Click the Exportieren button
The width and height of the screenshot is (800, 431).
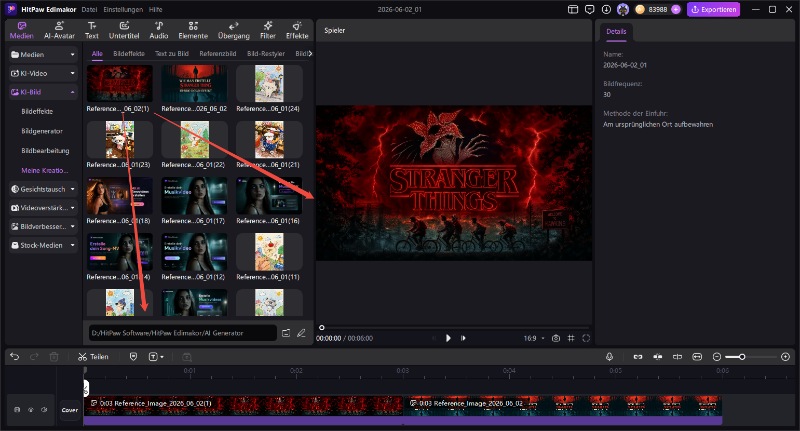coord(713,9)
